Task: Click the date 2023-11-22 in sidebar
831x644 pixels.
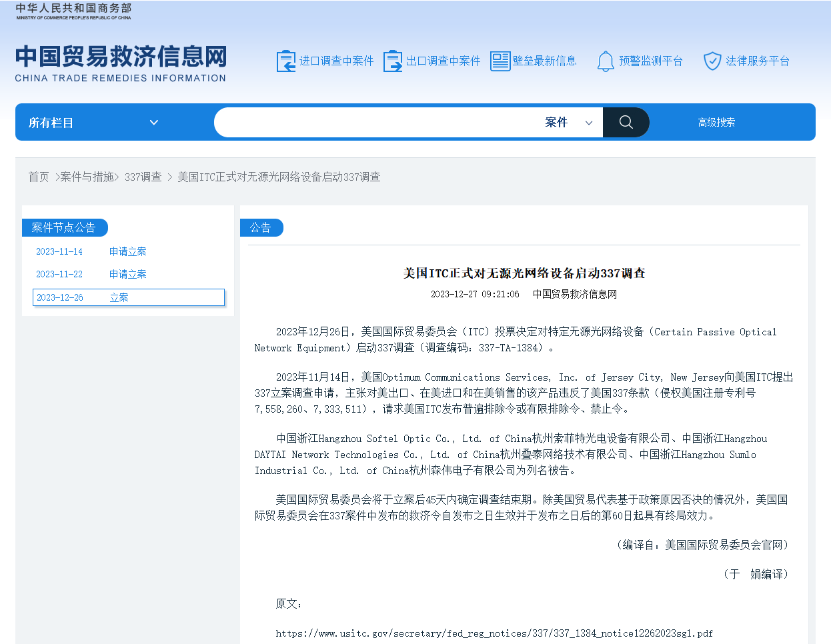Action: click(x=59, y=274)
